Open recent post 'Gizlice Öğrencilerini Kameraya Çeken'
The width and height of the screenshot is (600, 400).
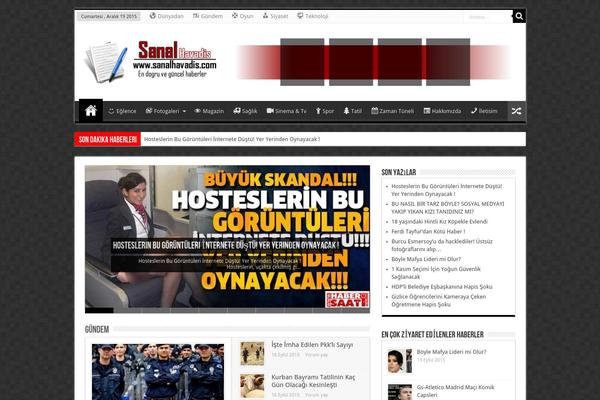coord(439,300)
